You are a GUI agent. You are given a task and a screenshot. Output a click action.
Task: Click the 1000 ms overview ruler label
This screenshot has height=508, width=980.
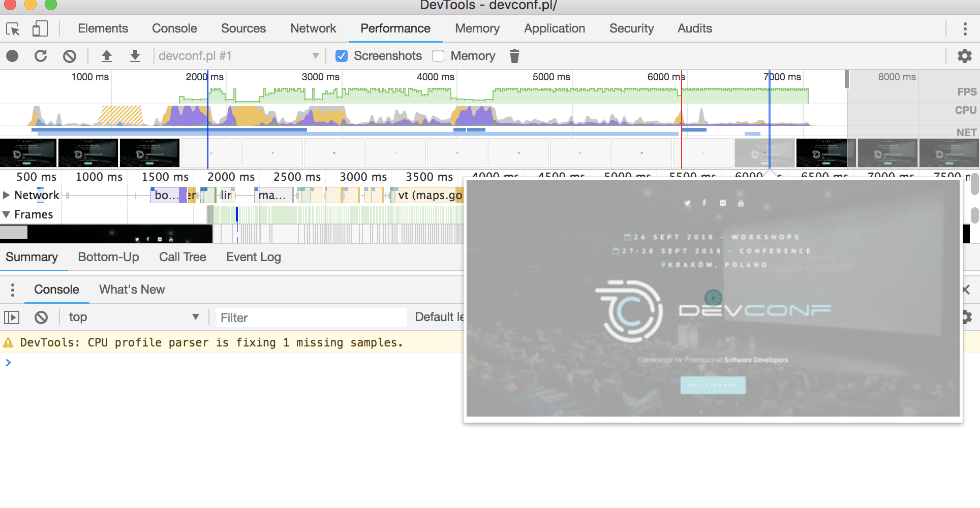[90, 77]
